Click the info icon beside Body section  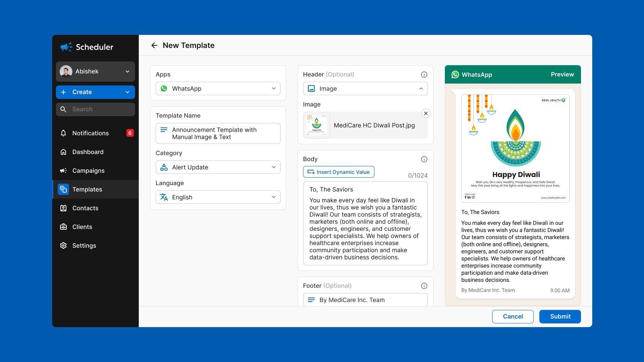click(x=424, y=159)
